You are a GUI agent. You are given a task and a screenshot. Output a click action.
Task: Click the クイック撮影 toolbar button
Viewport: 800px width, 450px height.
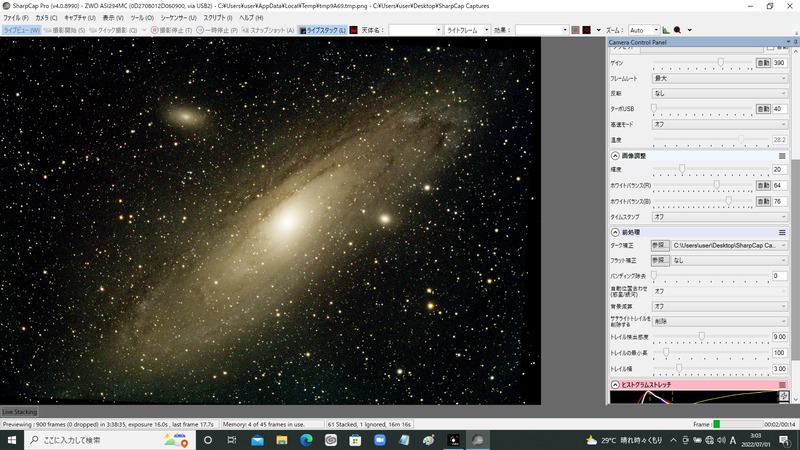(113, 30)
